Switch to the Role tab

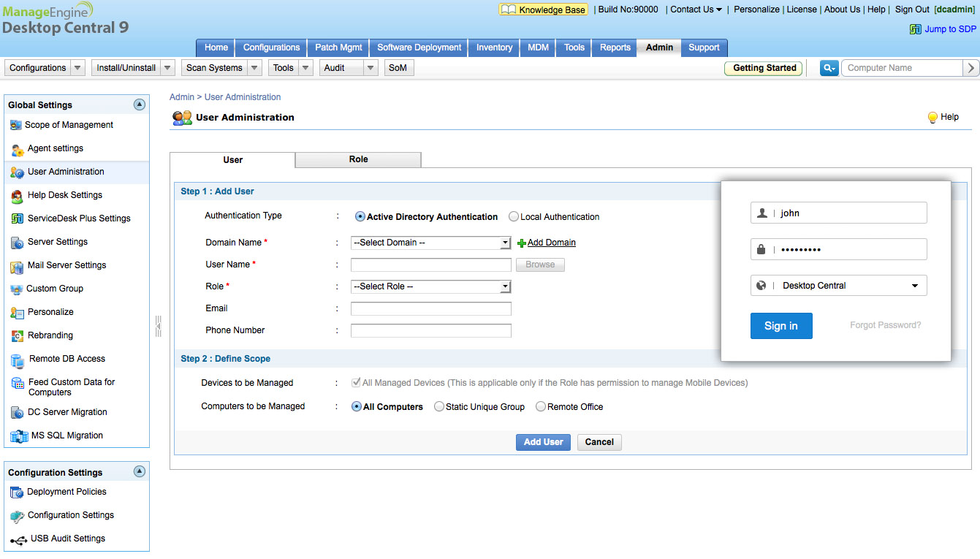358,159
